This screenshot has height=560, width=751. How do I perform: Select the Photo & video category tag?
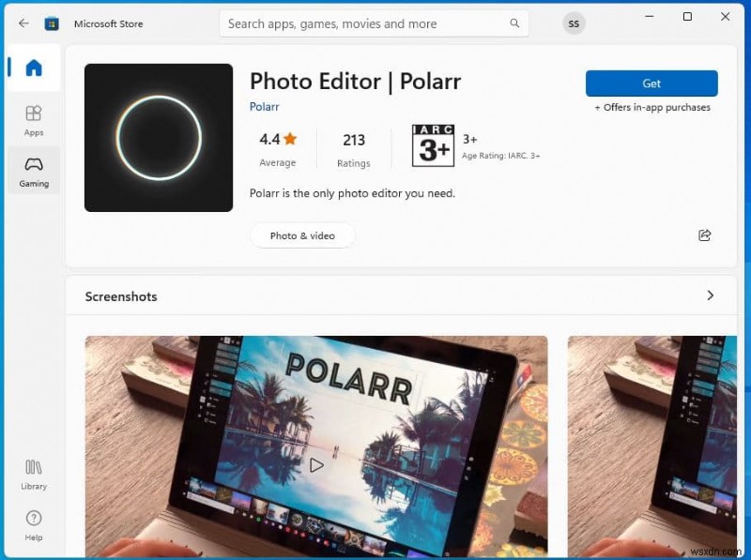(301, 235)
